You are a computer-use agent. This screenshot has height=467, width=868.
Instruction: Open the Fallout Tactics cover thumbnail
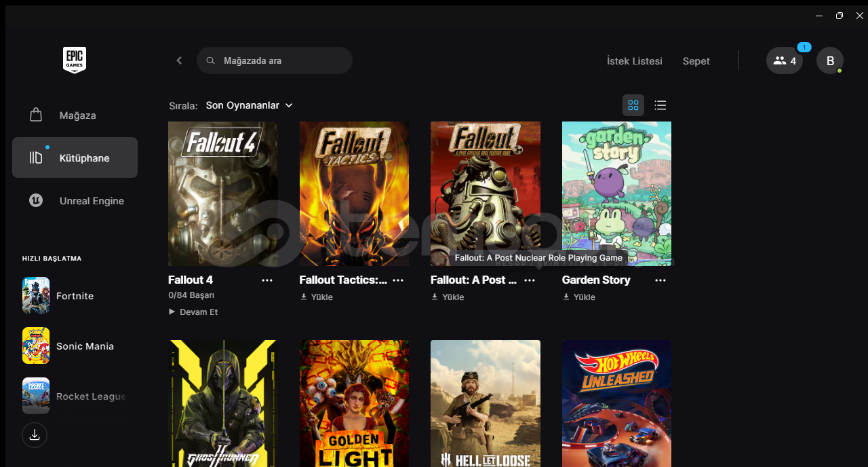(354, 193)
